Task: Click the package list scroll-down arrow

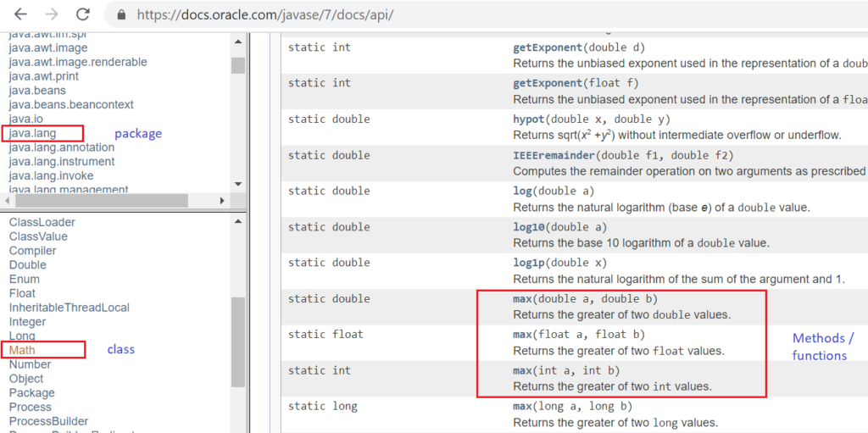Action: coord(238,184)
